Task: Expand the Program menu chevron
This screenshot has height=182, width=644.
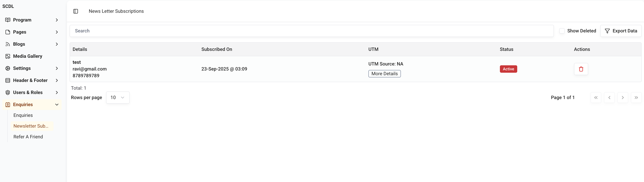Action: (57, 20)
